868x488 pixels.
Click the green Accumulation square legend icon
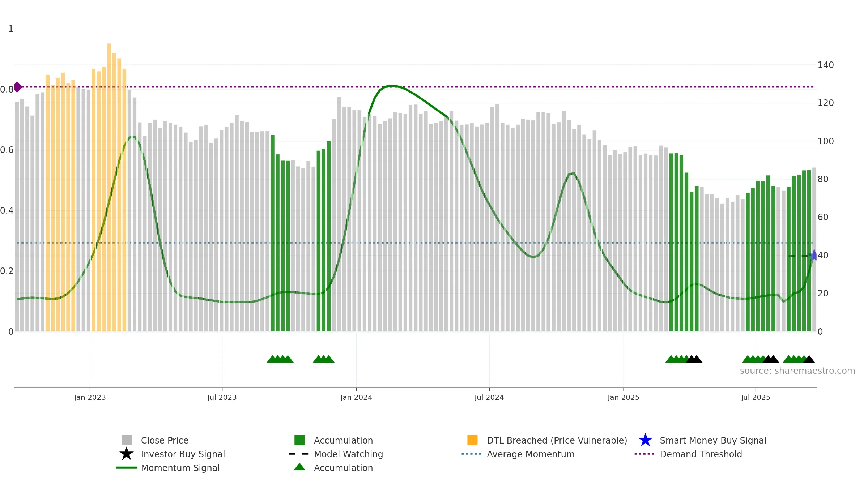299,440
